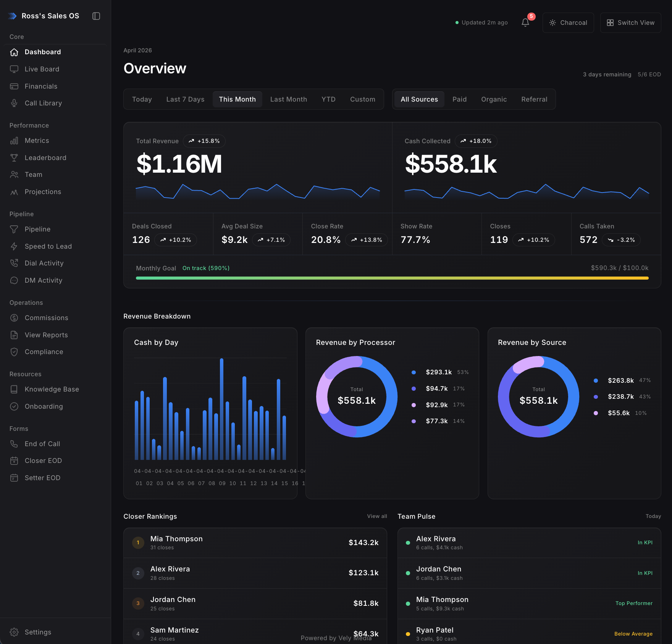Select This Month range

(237, 99)
